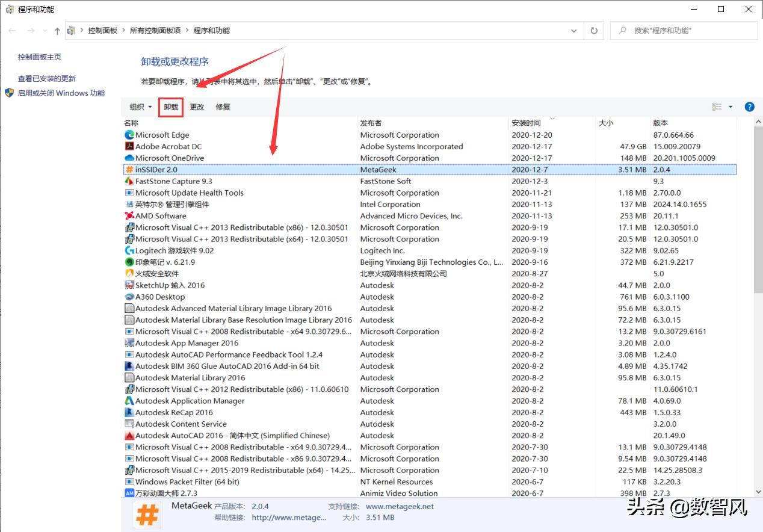
Task: Click the change view icon button
Action: (717, 107)
